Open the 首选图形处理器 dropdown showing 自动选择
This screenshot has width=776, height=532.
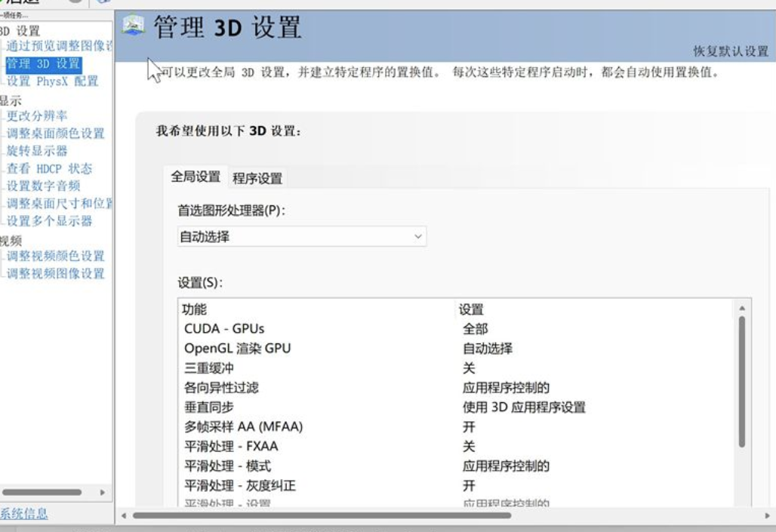300,236
